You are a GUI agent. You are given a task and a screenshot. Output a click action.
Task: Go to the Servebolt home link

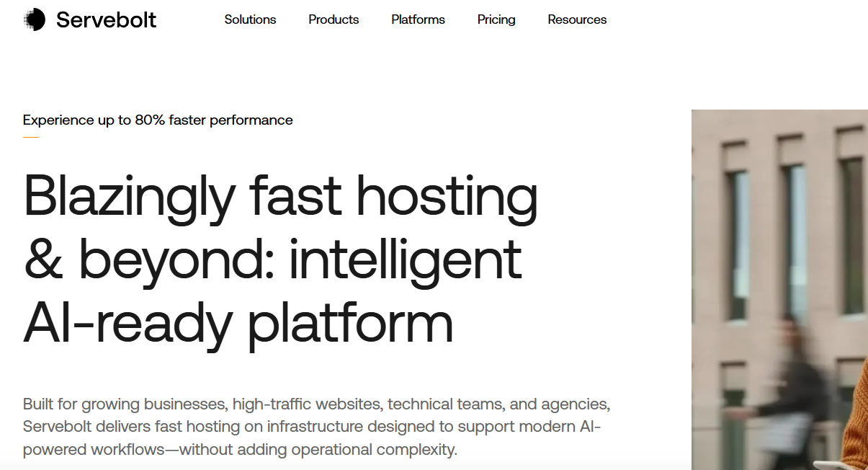(x=90, y=19)
